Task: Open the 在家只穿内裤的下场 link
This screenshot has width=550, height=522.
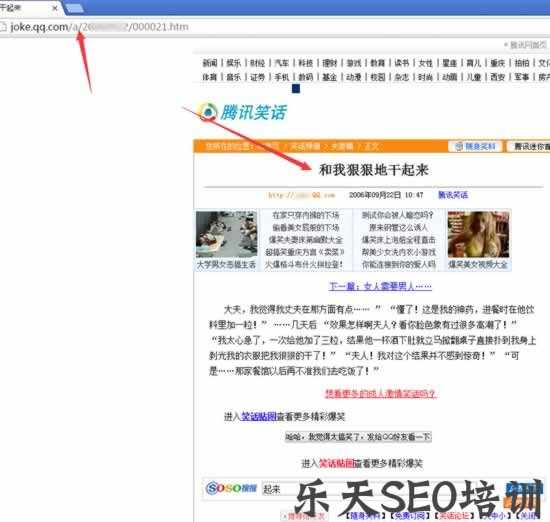Action: (306, 215)
